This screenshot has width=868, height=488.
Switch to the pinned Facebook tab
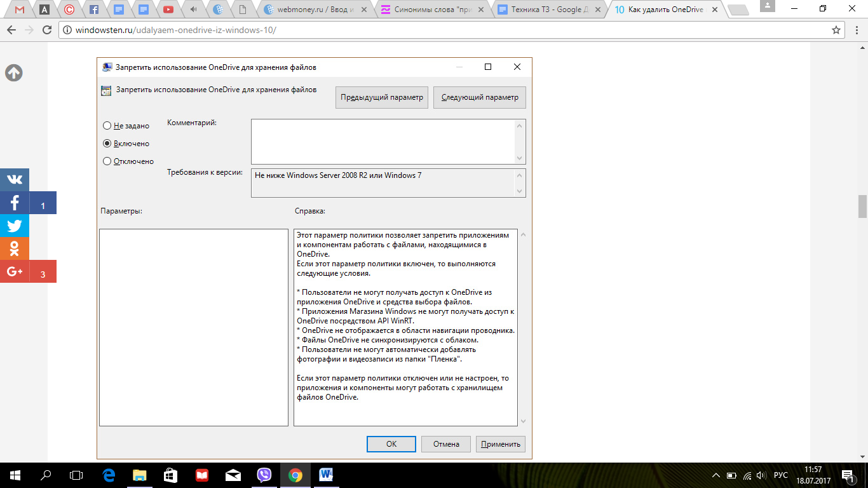[93, 10]
